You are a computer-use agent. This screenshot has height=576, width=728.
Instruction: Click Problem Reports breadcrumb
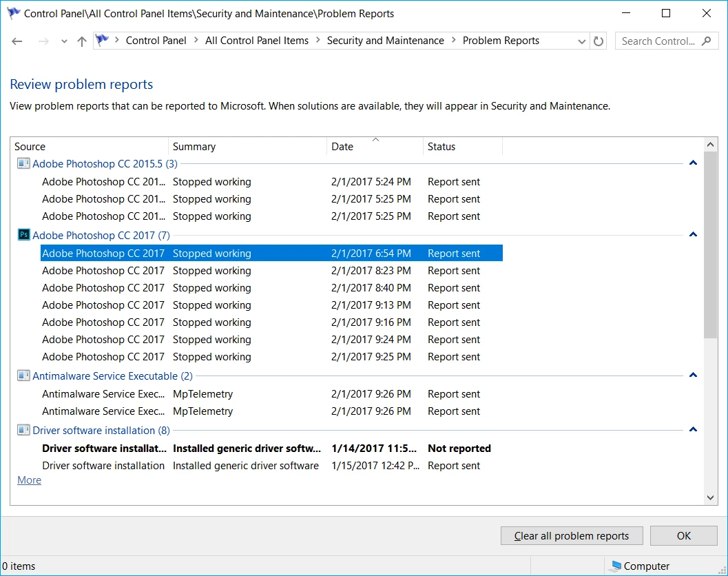coord(501,41)
